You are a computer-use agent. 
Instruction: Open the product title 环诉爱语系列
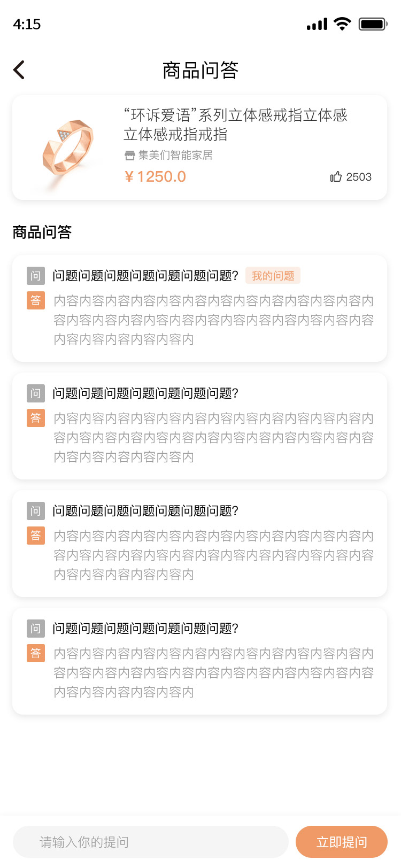pyautogui.click(x=235, y=125)
